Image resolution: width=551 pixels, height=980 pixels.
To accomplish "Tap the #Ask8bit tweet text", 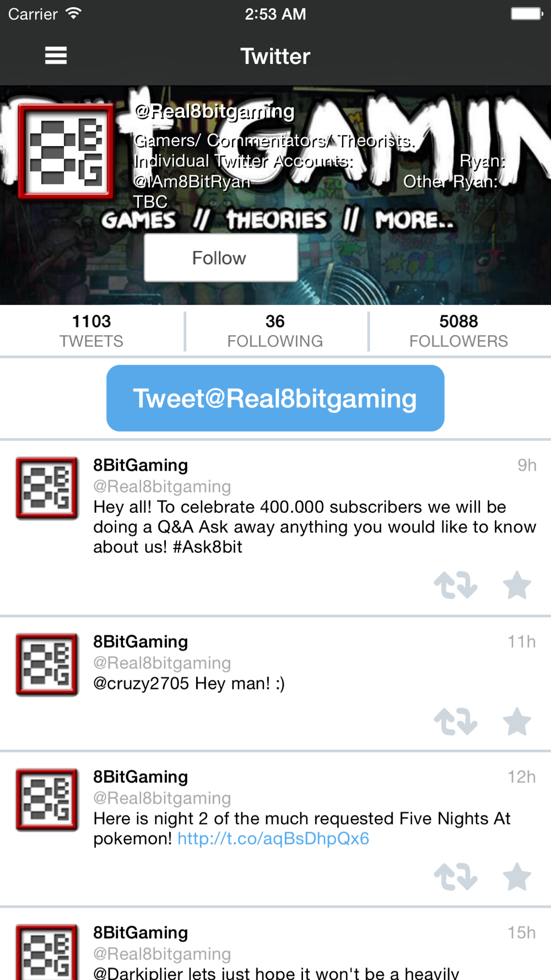I will 208,547.
